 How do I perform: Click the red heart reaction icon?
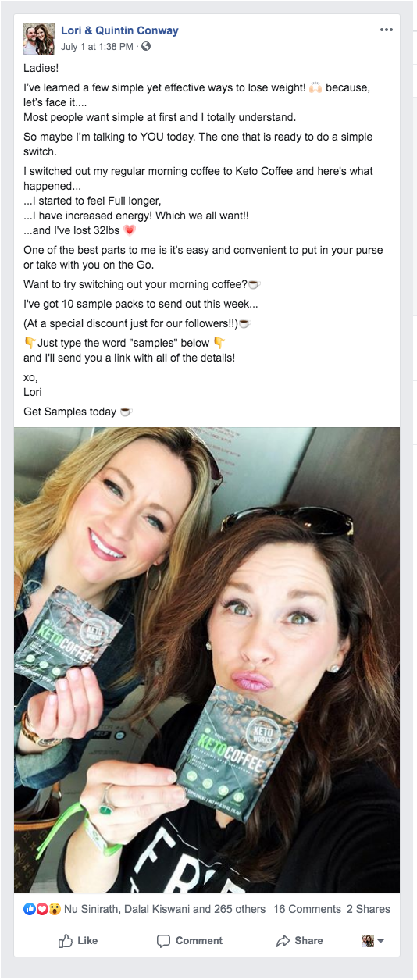(42, 909)
